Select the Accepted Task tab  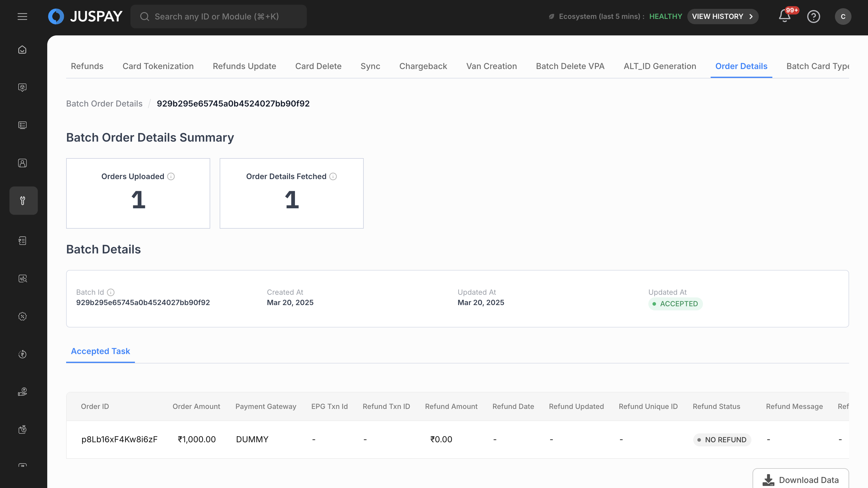[100, 351]
